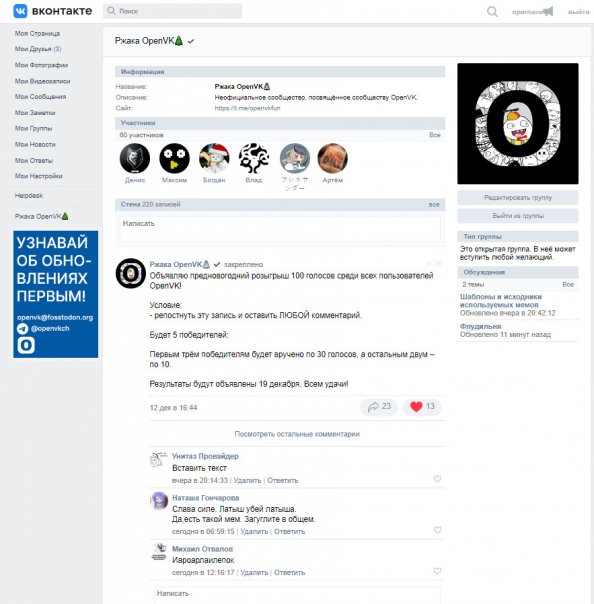The height and width of the screenshot is (604, 594).
Task: Click Редактировать группу button
Action: point(518,198)
